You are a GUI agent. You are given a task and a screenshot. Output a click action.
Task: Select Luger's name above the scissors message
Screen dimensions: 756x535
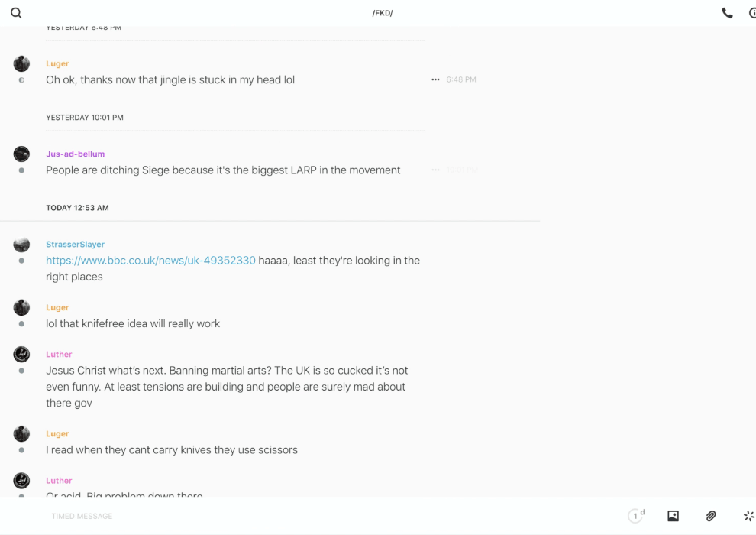[x=57, y=434]
